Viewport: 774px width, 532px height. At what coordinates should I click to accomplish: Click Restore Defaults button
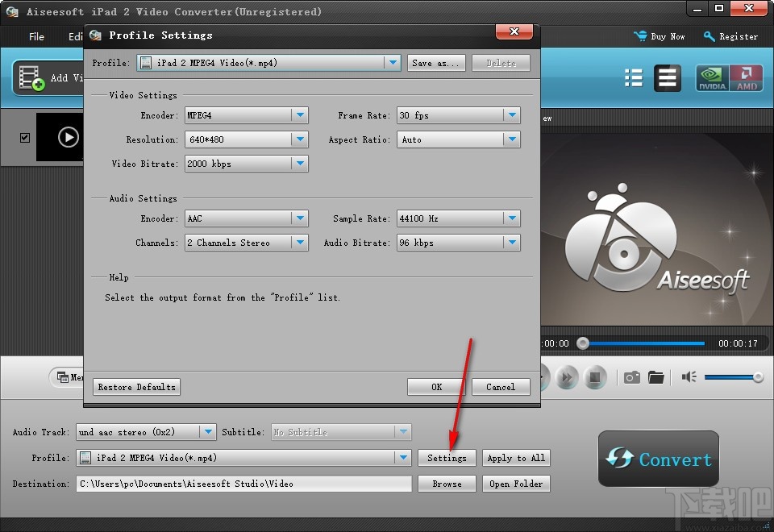coord(137,387)
